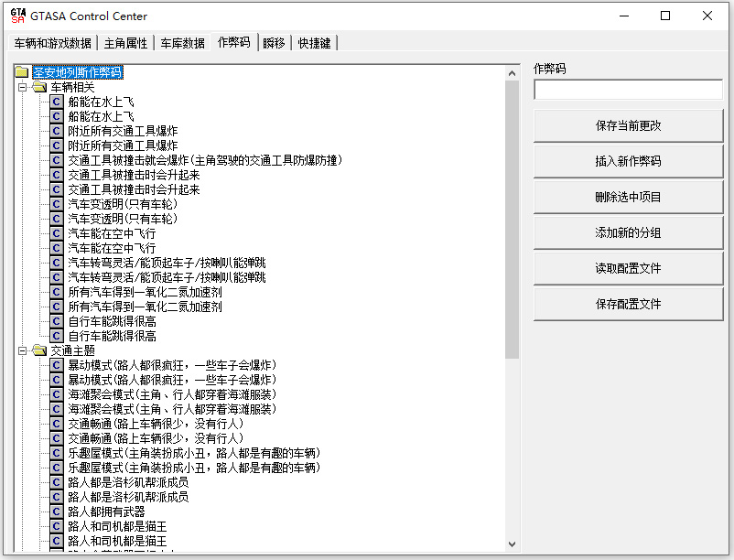Select the lower 乐趣屋模式 text
Viewport: 734px width, 560px height.
pos(194,468)
